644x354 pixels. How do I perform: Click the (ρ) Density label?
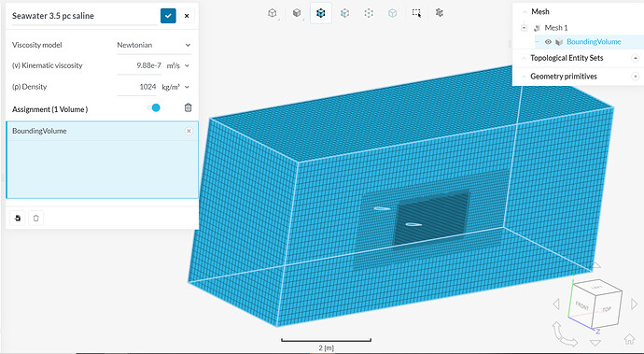[x=30, y=87]
